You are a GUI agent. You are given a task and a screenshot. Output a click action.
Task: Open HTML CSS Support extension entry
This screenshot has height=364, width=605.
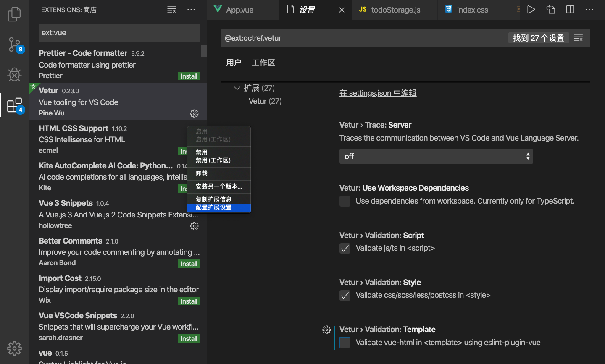[x=118, y=139]
